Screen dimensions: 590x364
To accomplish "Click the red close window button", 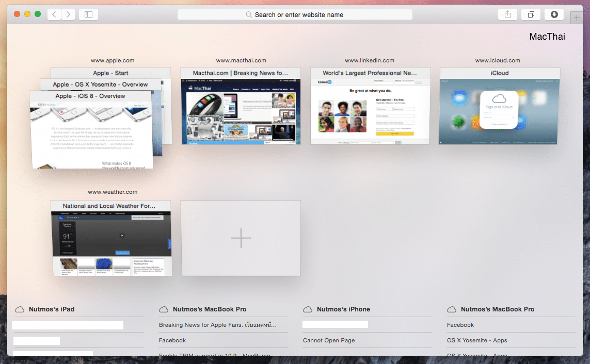I will pyautogui.click(x=17, y=14).
